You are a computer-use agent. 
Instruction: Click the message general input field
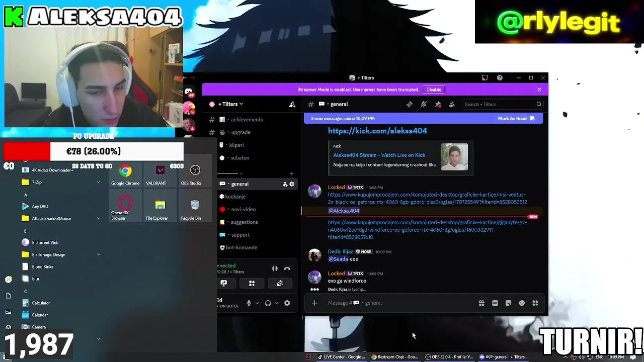click(x=400, y=303)
